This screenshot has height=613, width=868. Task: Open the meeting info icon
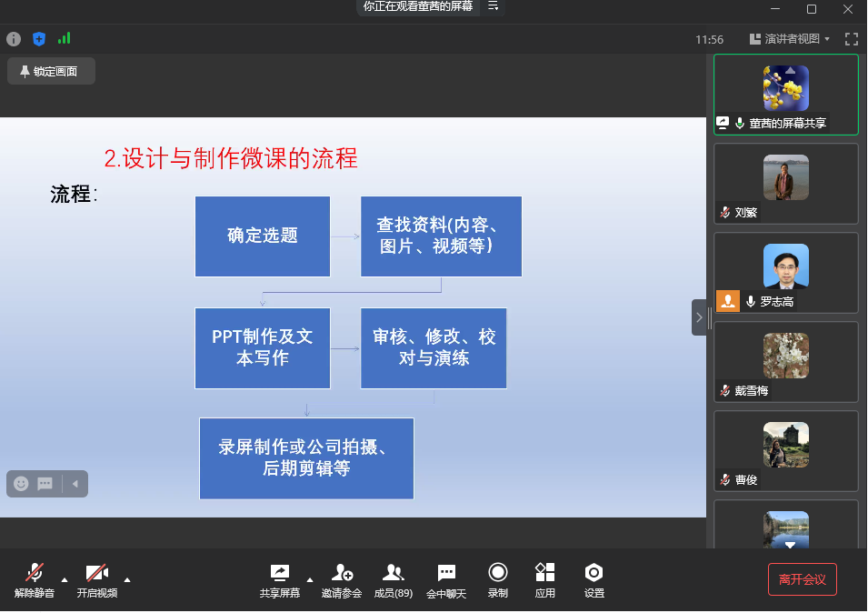[14, 39]
